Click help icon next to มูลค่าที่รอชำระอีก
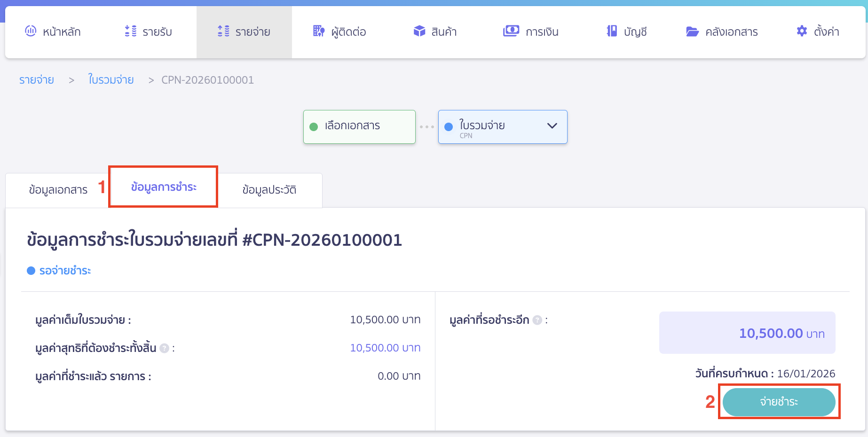The width and height of the screenshot is (868, 437). click(x=537, y=320)
